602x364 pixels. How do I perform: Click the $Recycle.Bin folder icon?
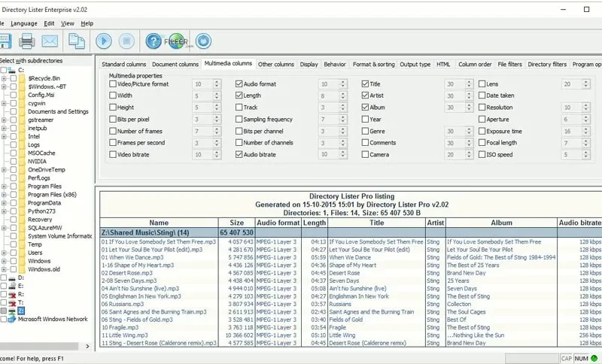(22, 78)
